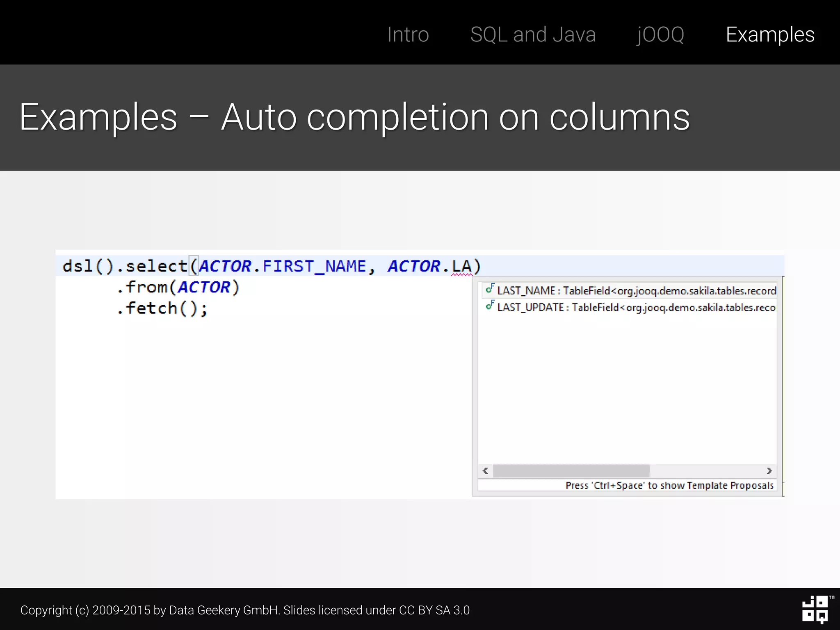Click the copyright license text in footer
Viewport: 840px width, 630px height.
coord(245,610)
